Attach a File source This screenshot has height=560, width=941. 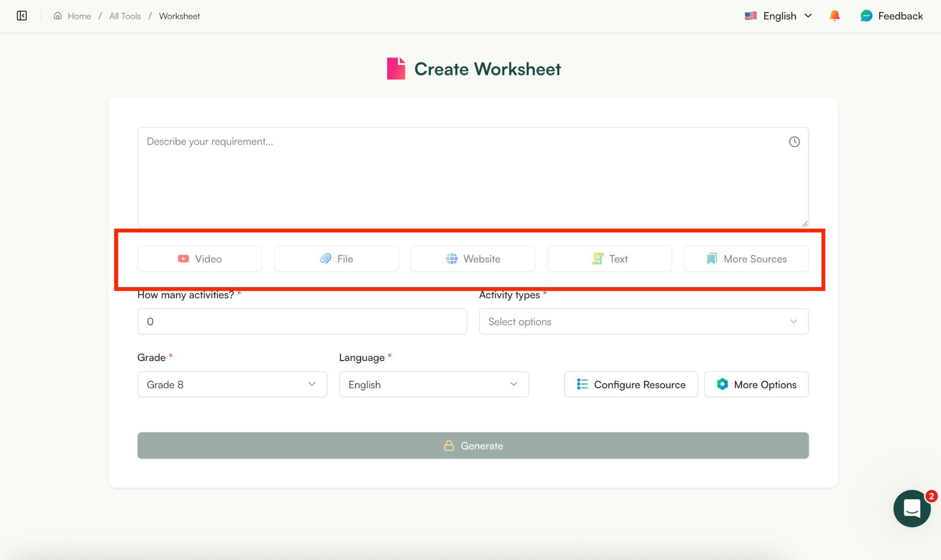click(336, 259)
